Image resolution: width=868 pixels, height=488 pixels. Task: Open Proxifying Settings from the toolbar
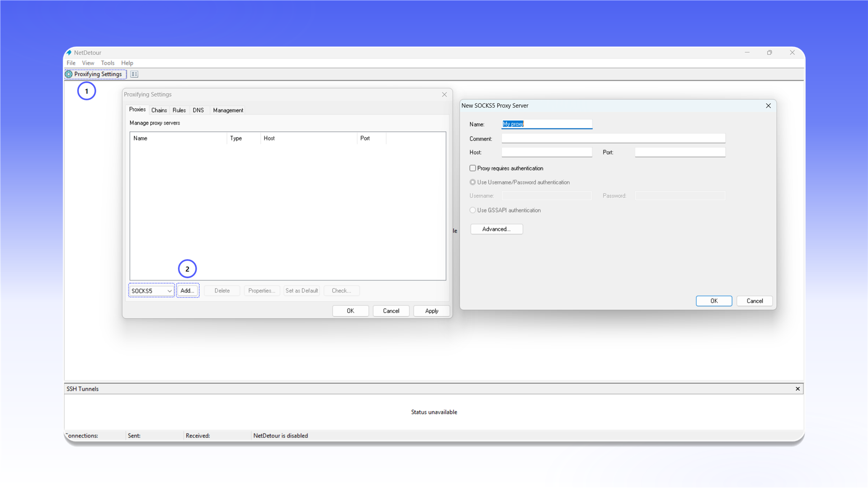coord(95,74)
